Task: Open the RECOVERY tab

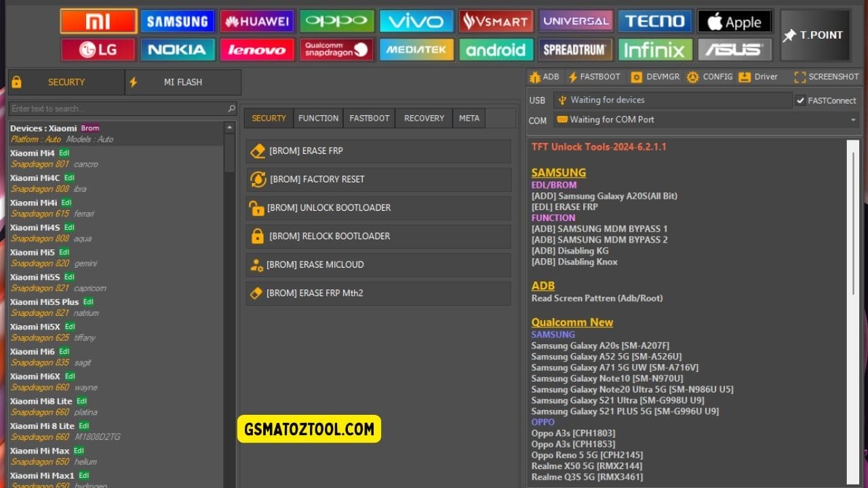Action: coord(423,118)
